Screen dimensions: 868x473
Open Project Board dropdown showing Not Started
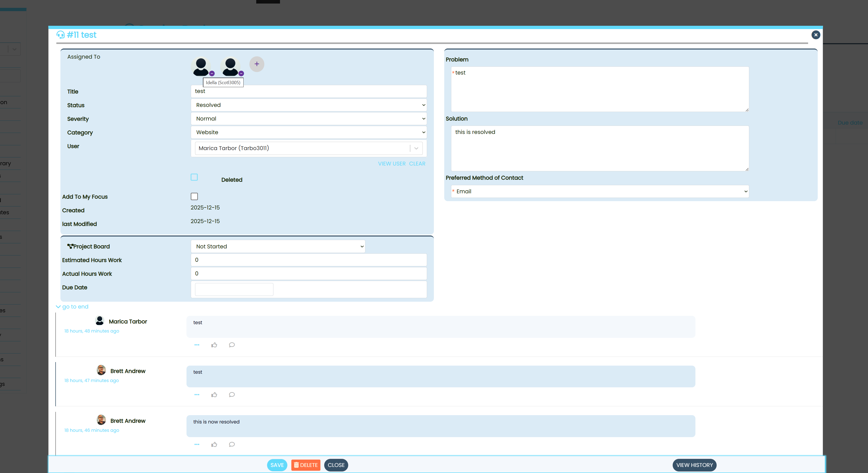pyautogui.click(x=278, y=247)
